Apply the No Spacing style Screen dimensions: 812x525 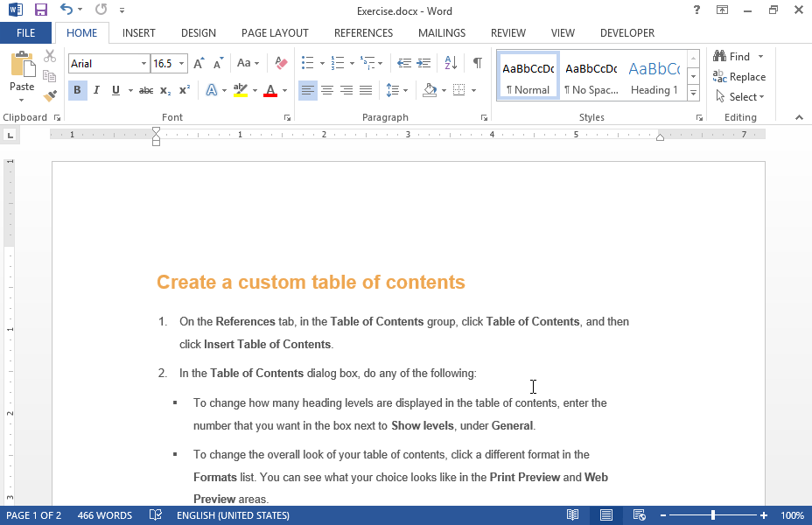pyautogui.click(x=591, y=77)
